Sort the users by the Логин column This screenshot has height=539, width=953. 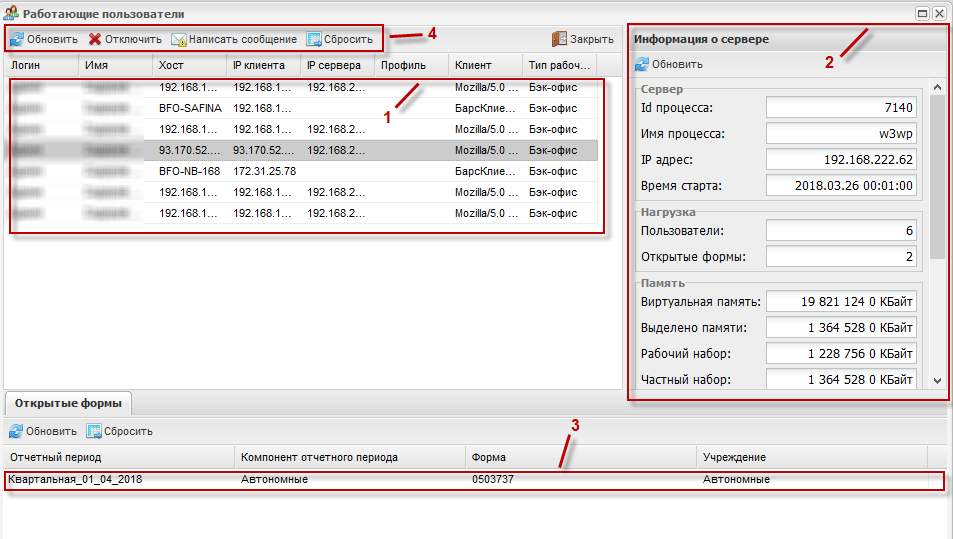pos(40,65)
